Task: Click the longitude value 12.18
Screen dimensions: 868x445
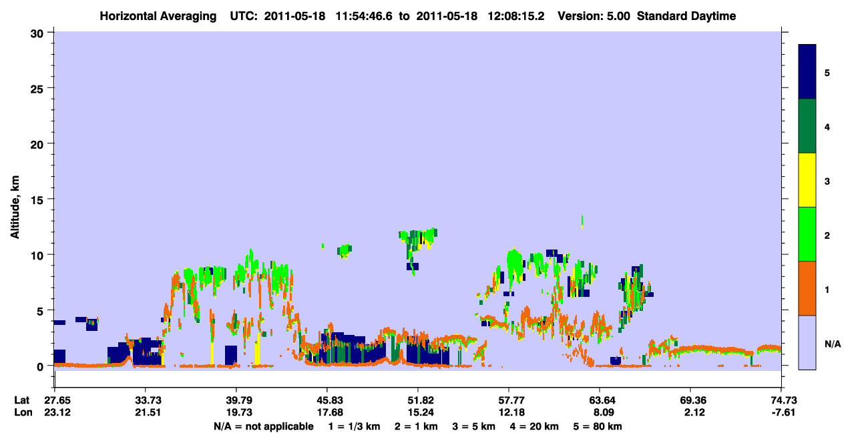Action: 508,412
